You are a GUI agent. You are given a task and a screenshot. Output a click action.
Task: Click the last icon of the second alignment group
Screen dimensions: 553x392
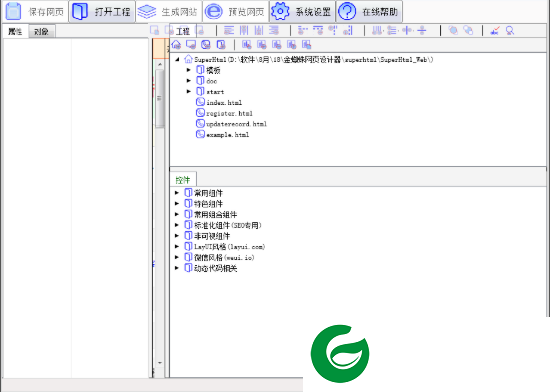348,31
